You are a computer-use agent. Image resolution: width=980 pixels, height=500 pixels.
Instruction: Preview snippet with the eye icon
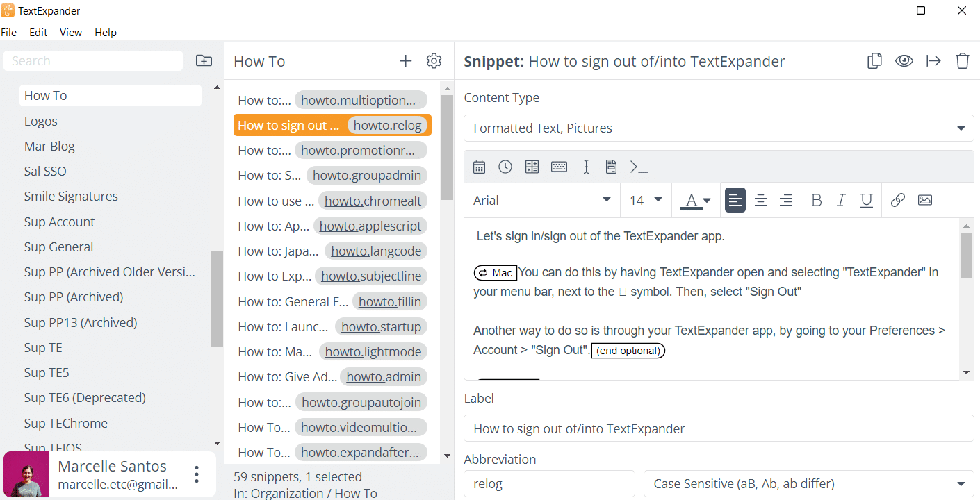tap(904, 61)
